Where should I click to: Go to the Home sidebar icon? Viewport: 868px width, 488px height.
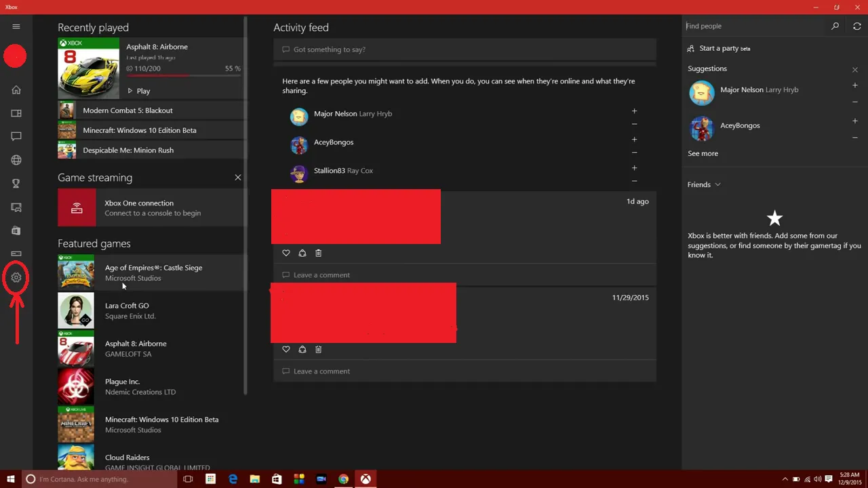pos(16,89)
